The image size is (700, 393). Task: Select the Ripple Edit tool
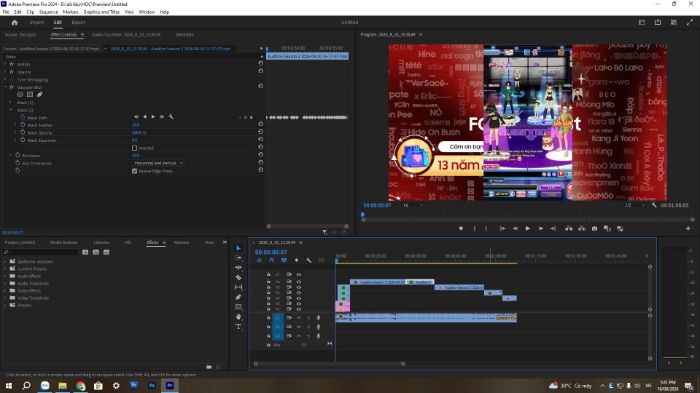[x=238, y=268]
